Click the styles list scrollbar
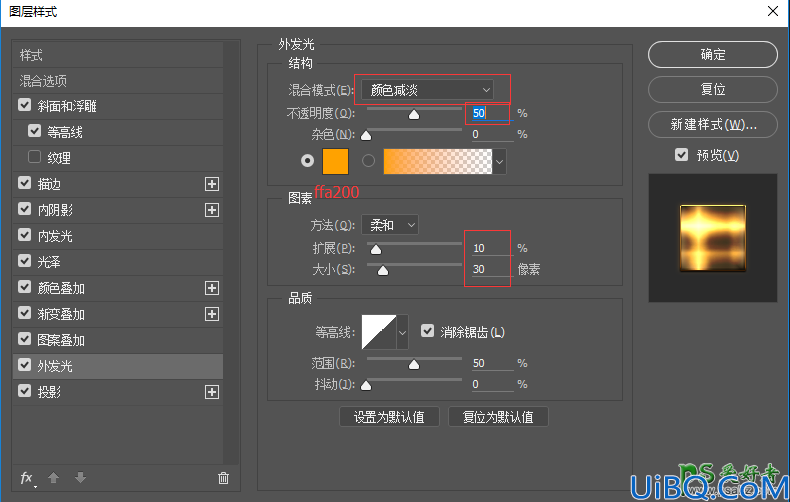 pyautogui.click(x=231, y=252)
